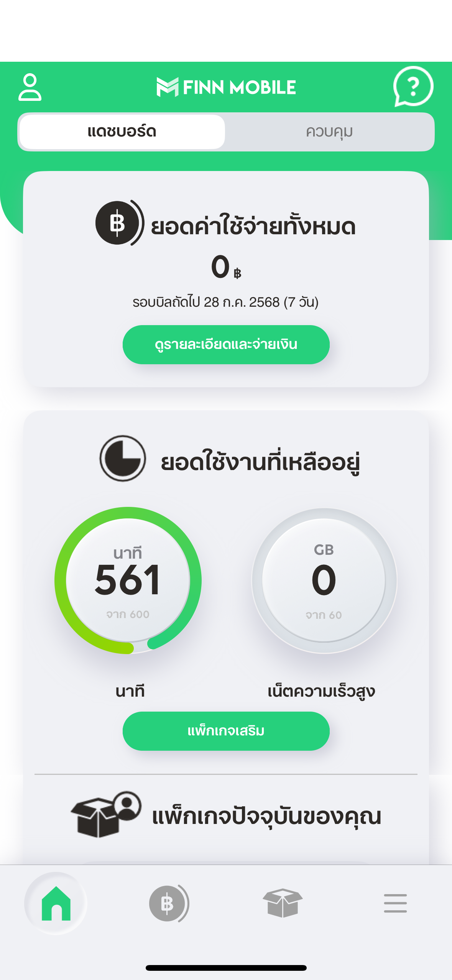Tap the 0 baht total amount
452x980 pixels.
tap(226, 267)
